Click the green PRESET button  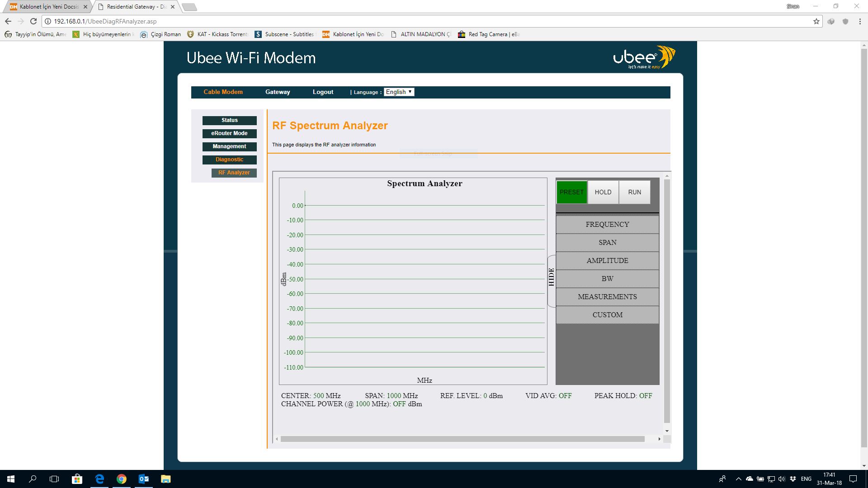tap(572, 192)
